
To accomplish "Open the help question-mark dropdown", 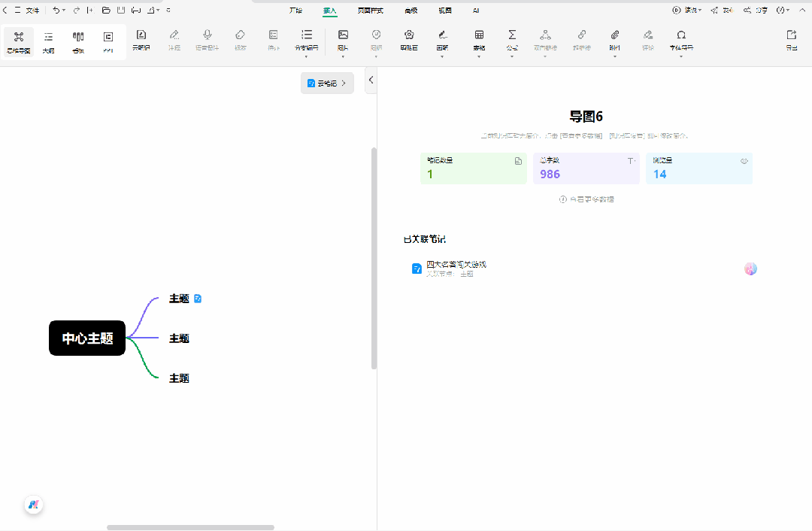I will (x=783, y=10).
